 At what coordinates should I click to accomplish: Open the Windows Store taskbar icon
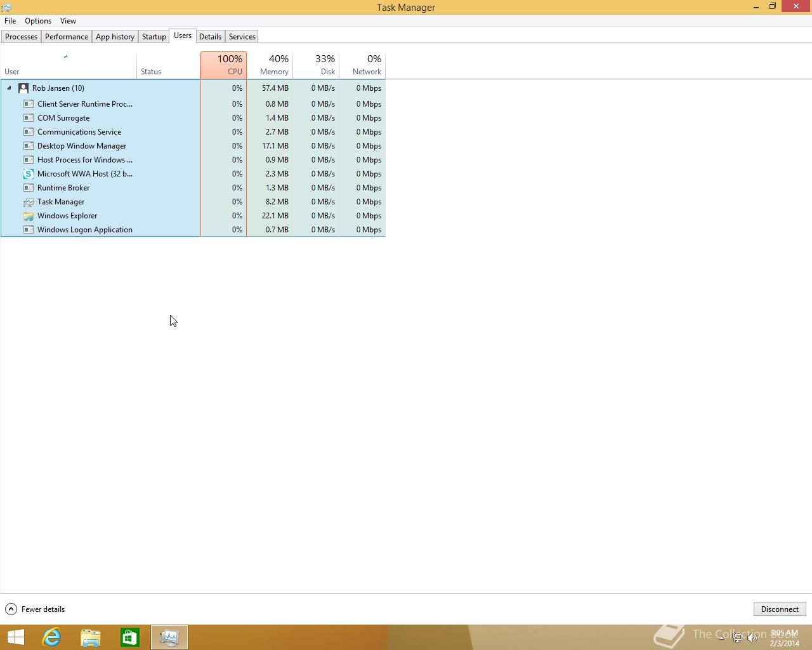click(130, 637)
